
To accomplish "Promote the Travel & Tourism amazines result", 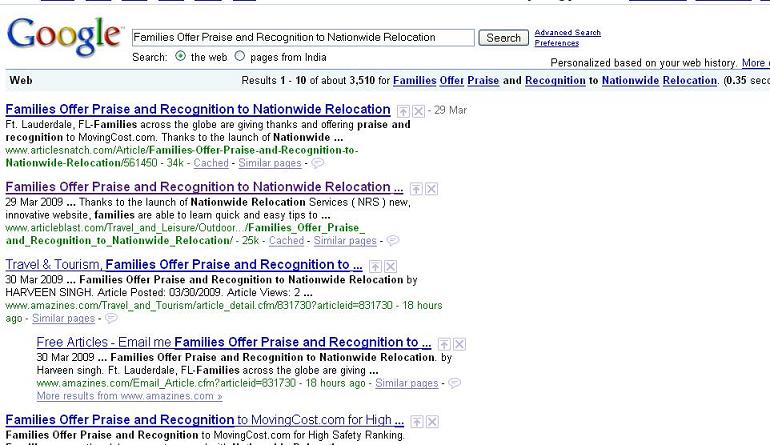I will 375,267.
